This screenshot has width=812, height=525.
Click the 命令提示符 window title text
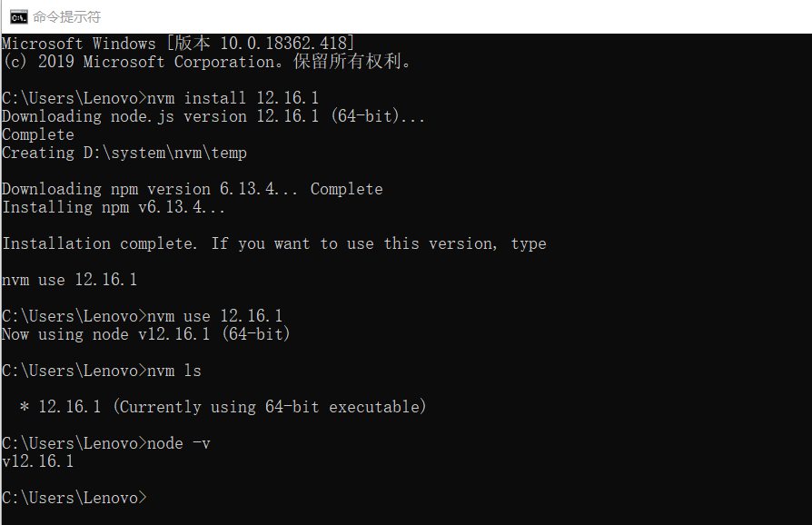pos(67,17)
